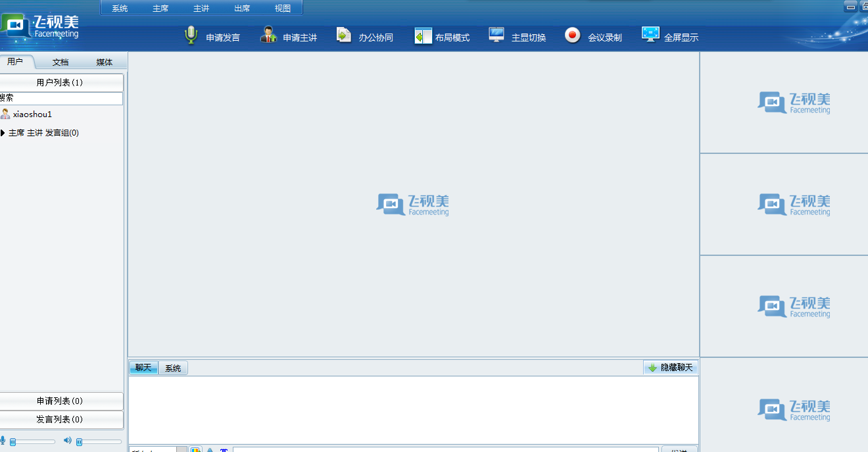Click the 申请主讲 presenter icon
The width and height of the screenshot is (868, 452).
[x=268, y=36]
